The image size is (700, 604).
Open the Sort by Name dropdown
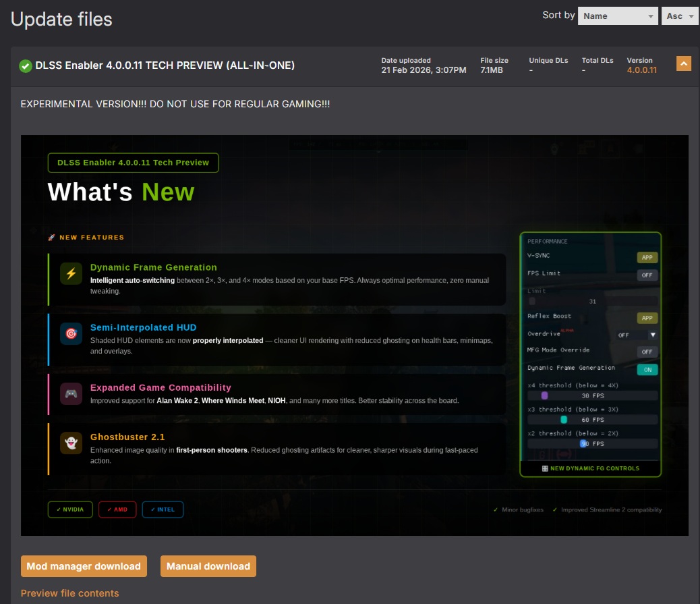(x=618, y=16)
